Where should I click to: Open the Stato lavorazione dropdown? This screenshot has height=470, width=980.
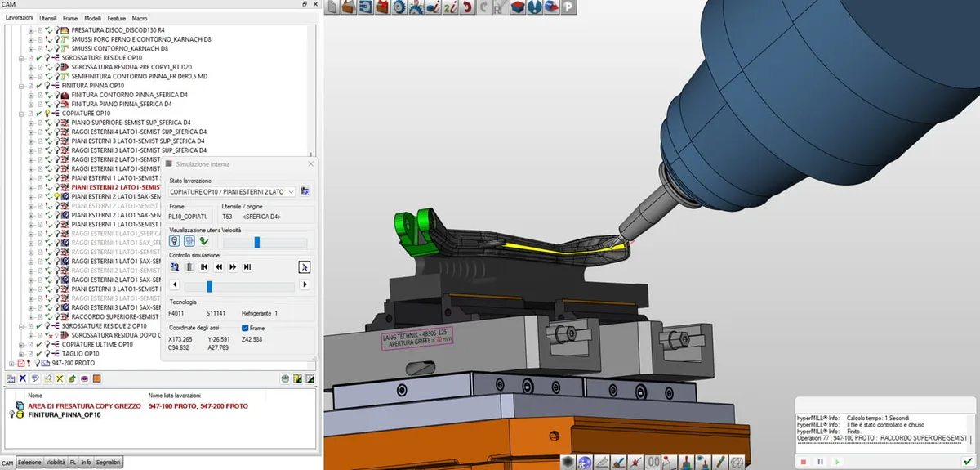(x=292, y=191)
